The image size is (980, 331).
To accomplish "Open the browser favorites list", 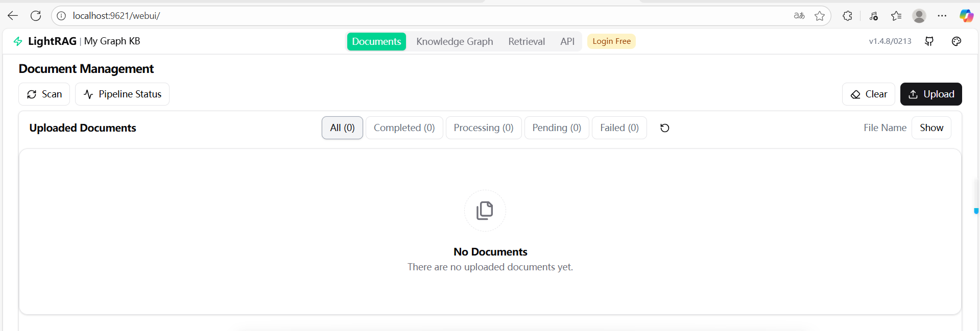I will point(896,16).
